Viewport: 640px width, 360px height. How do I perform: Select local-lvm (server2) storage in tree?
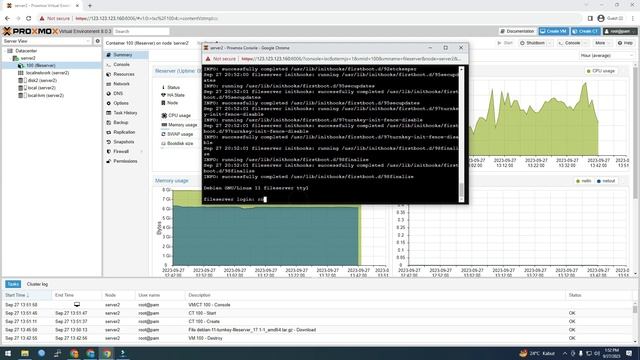[x=45, y=96]
